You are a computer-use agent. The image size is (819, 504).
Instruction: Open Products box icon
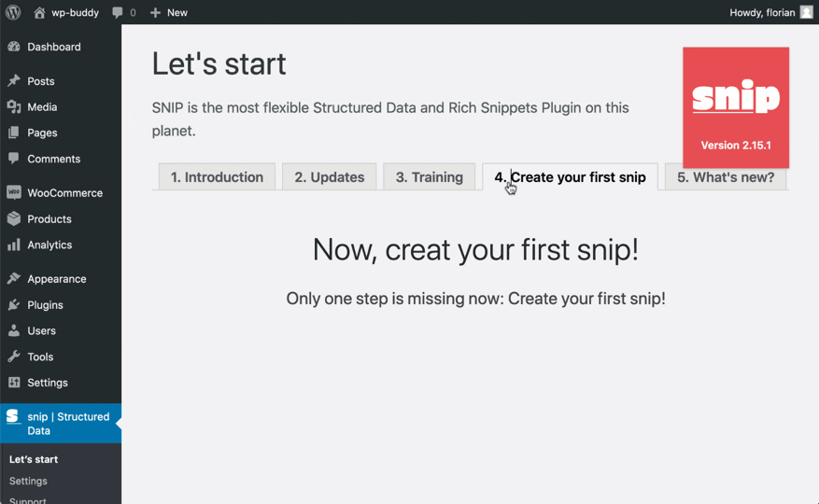click(14, 218)
